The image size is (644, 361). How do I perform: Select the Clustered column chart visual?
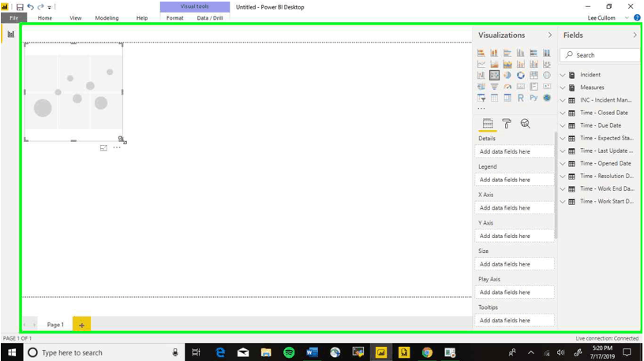coord(520,53)
